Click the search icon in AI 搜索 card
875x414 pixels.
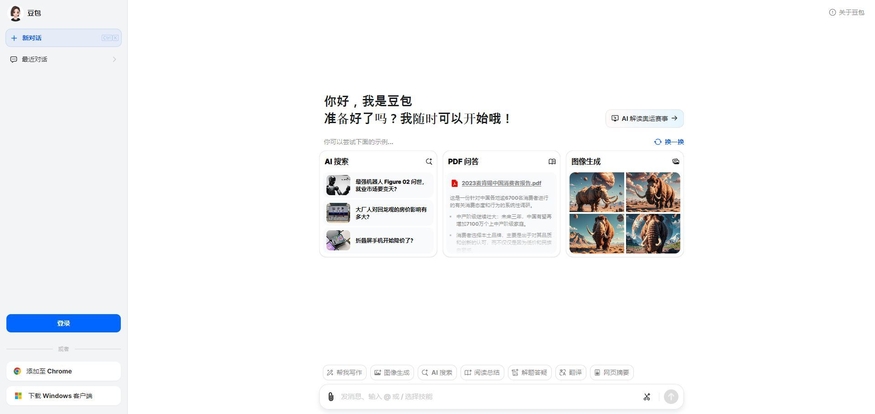(429, 161)
